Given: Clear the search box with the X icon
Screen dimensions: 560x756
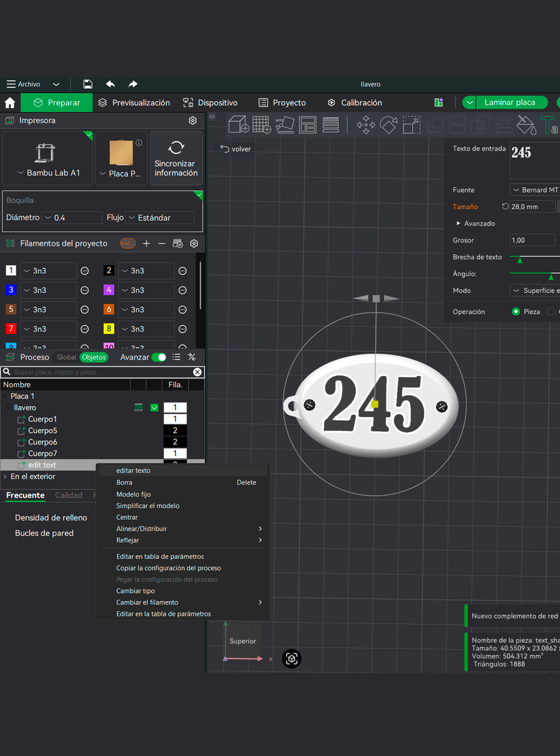Looking at the screenshot, I should pos(197,372).
